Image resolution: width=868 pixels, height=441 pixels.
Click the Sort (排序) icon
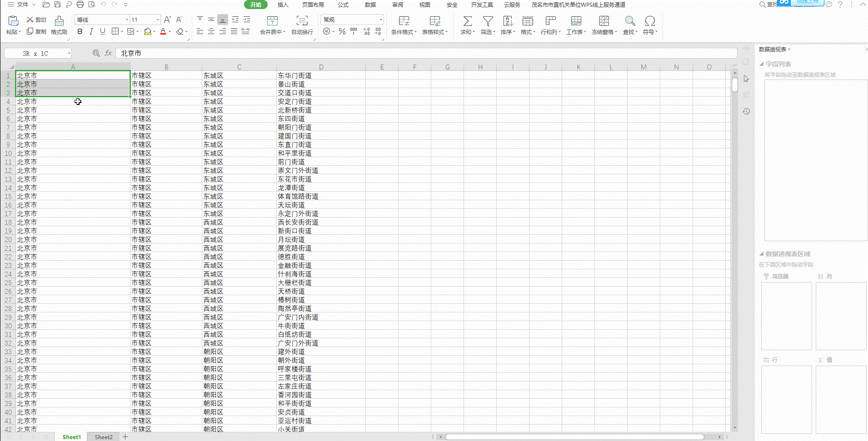point(508,21)
